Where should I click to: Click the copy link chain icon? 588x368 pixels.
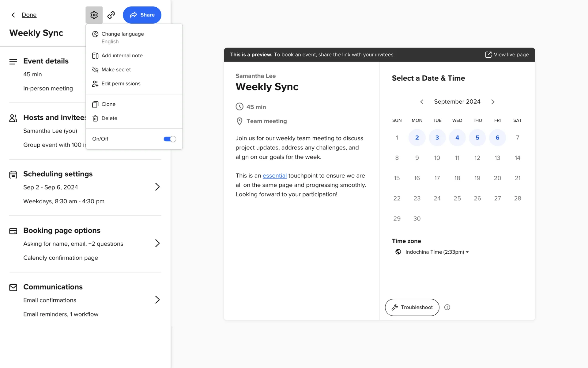[111, 15]
